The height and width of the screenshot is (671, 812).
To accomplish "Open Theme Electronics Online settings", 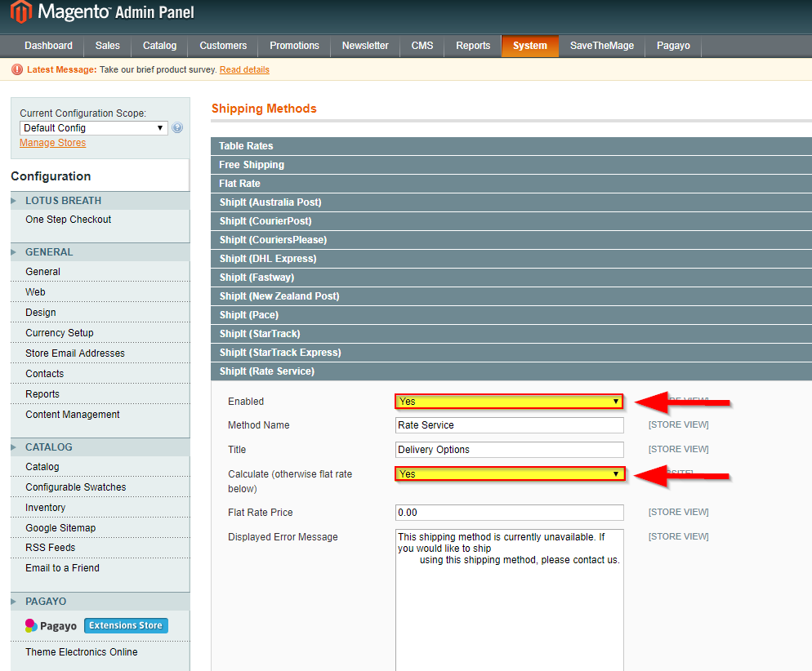I will pos(100,652).
